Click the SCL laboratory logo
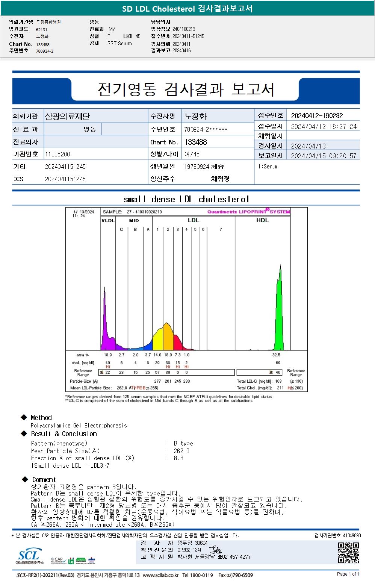 coord(29,556)
